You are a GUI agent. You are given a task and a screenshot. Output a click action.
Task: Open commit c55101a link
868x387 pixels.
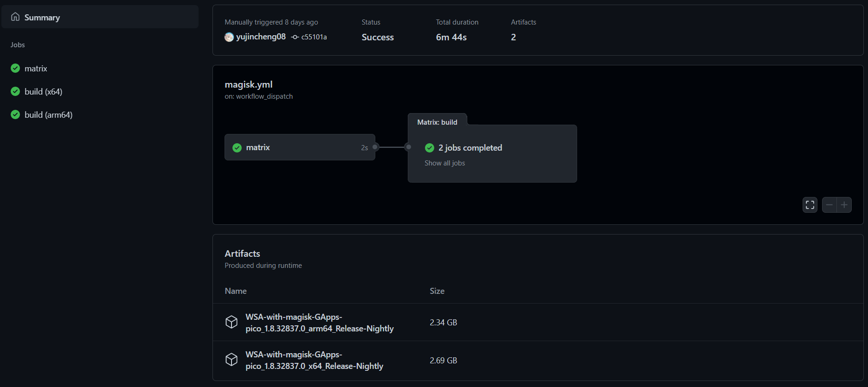pos(314,37)
